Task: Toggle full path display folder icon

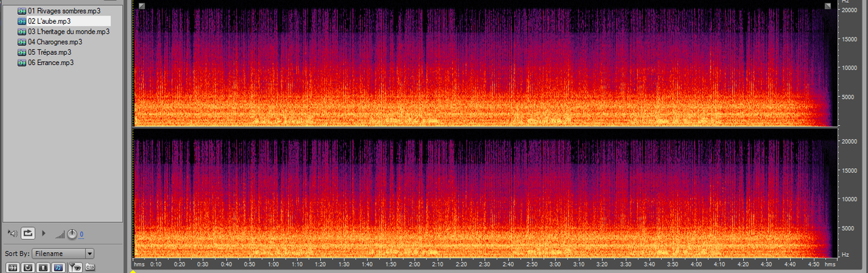Action: click(90, 268)
